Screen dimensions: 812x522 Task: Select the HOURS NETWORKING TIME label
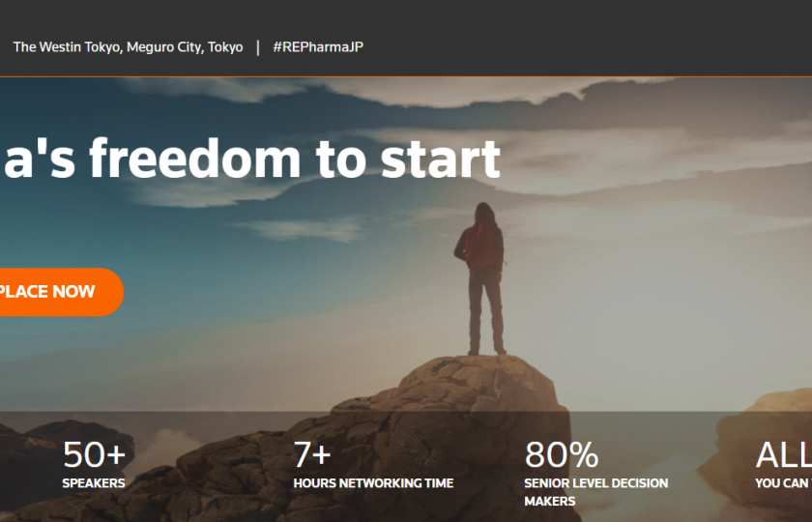coord(373,483)
